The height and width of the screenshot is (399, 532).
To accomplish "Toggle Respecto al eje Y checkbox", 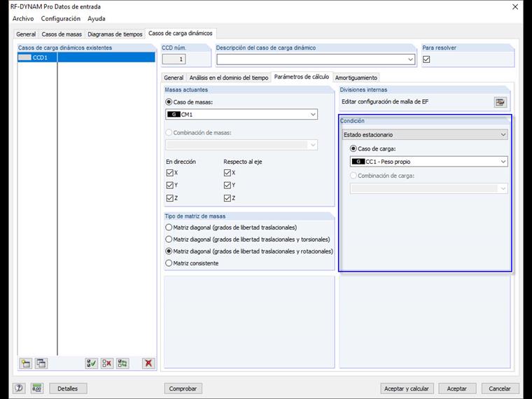I will pos(227,185).
